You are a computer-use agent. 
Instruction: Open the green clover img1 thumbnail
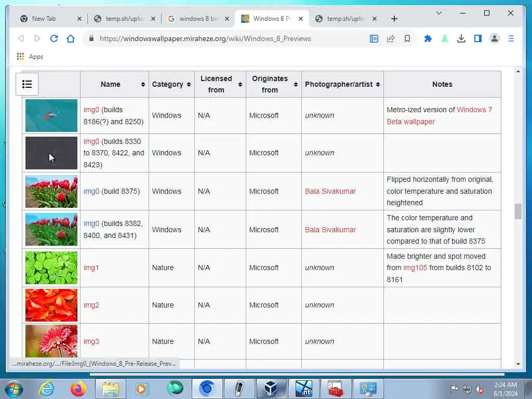coord(51,268)
